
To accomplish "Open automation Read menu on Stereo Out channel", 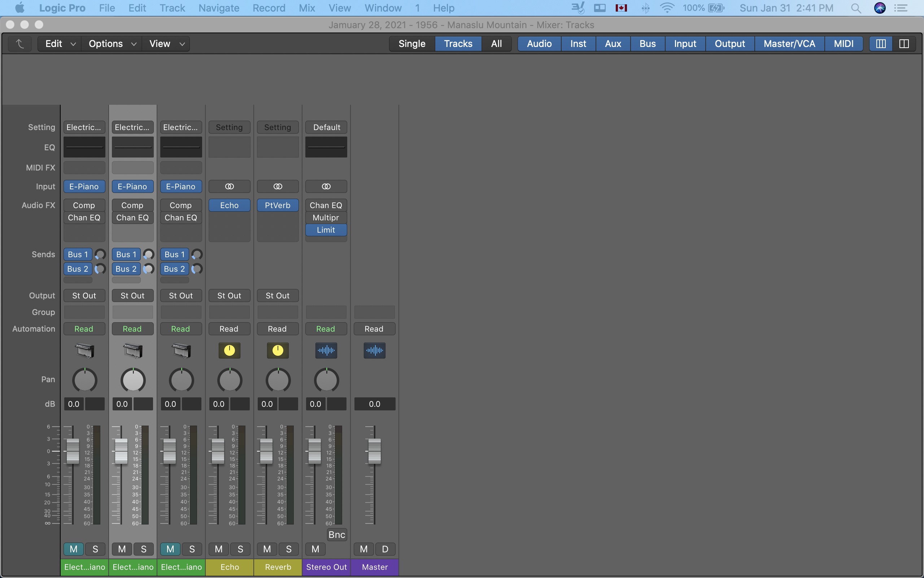I will point(326,329).
